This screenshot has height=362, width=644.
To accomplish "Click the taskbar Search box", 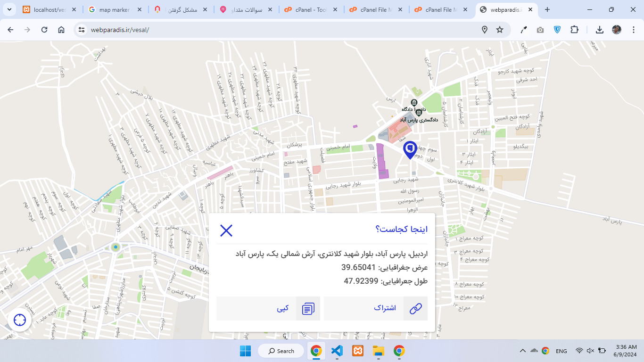I will tap(281, 351).
